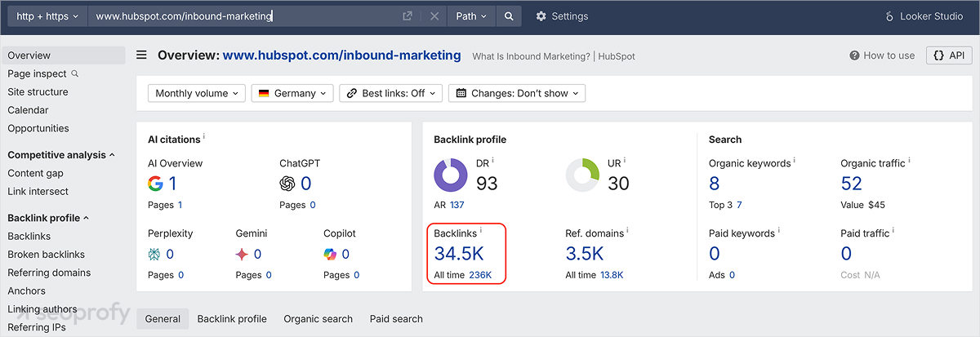Click the magnifier search button

pyautogui.click(x=509, y=16)
